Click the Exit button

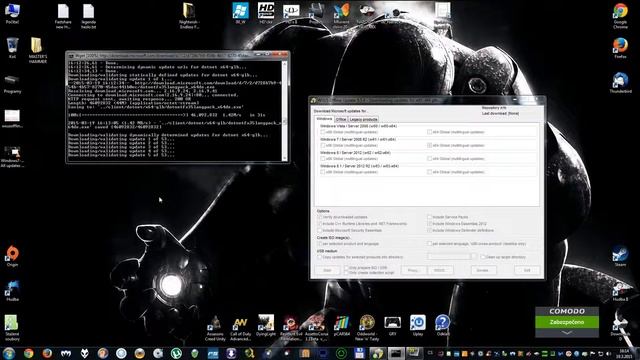(527, 270)
